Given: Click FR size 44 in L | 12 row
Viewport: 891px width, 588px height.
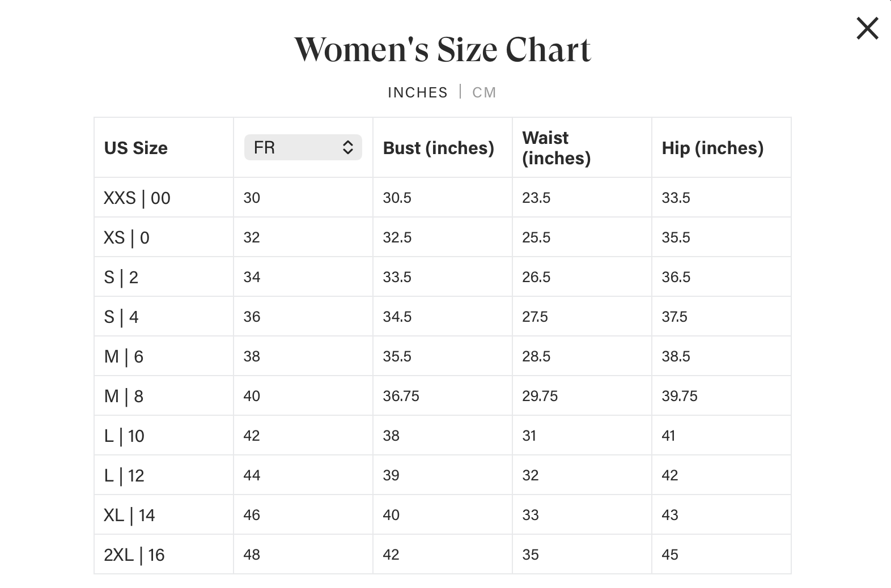Looking at the screenshot, I should pyautogui.click(x=252, y=475).
